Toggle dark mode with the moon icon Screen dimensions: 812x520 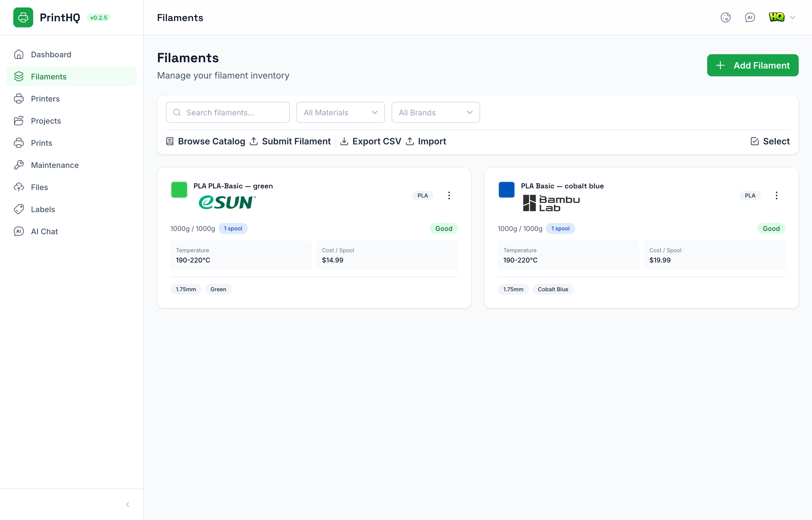point(726,17)
